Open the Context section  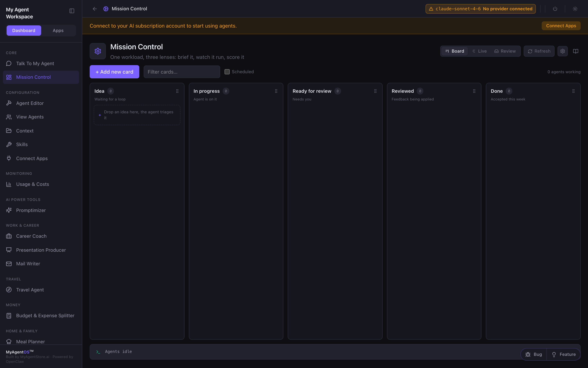[41, 131]
